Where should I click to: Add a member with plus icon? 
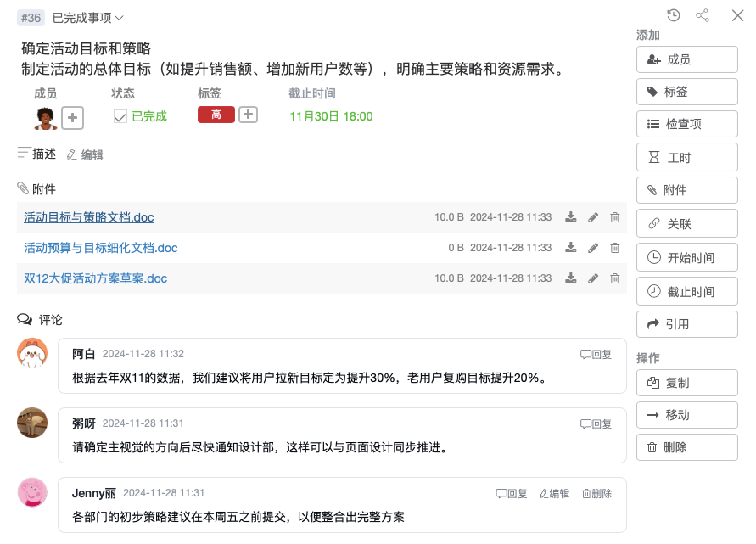pos(73,117)
